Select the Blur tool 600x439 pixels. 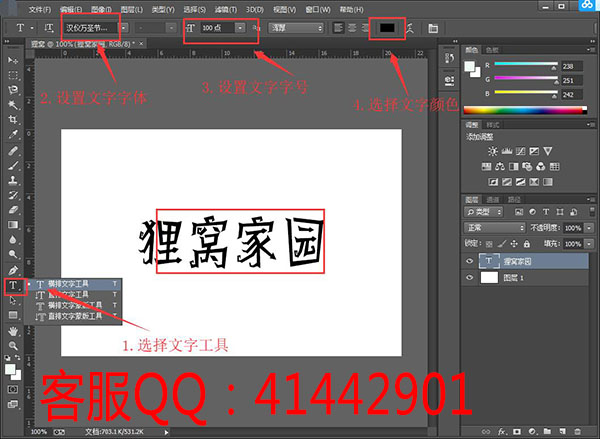pos(13,240)
